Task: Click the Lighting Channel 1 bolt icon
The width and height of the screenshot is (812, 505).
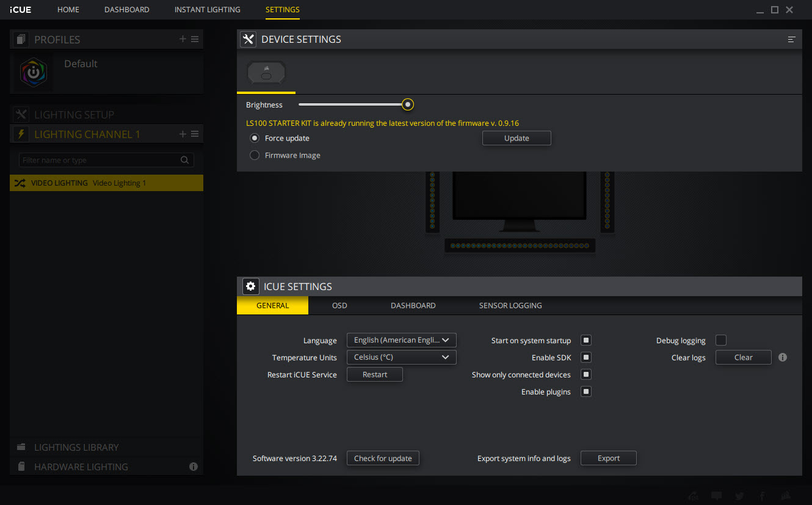Action: (x=21, y=134)
